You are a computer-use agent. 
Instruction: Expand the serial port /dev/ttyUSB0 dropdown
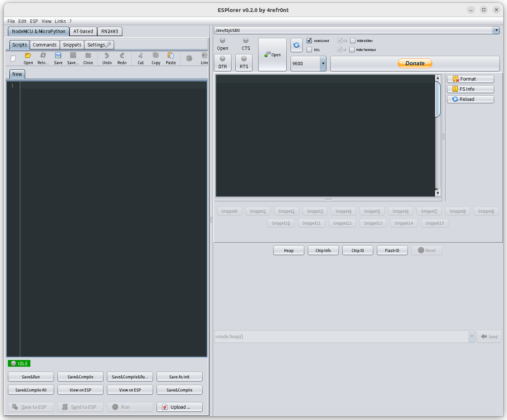tap(496, 30)
